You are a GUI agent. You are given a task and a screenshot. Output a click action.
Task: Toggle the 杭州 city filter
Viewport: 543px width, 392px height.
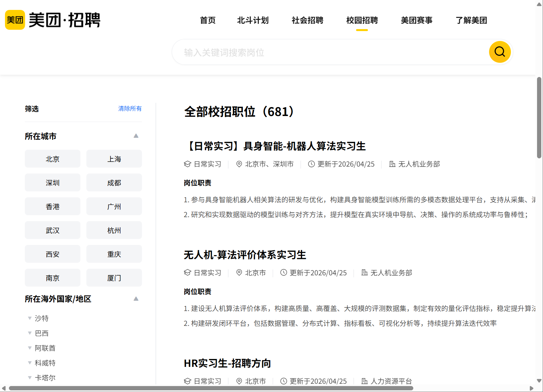114,230
